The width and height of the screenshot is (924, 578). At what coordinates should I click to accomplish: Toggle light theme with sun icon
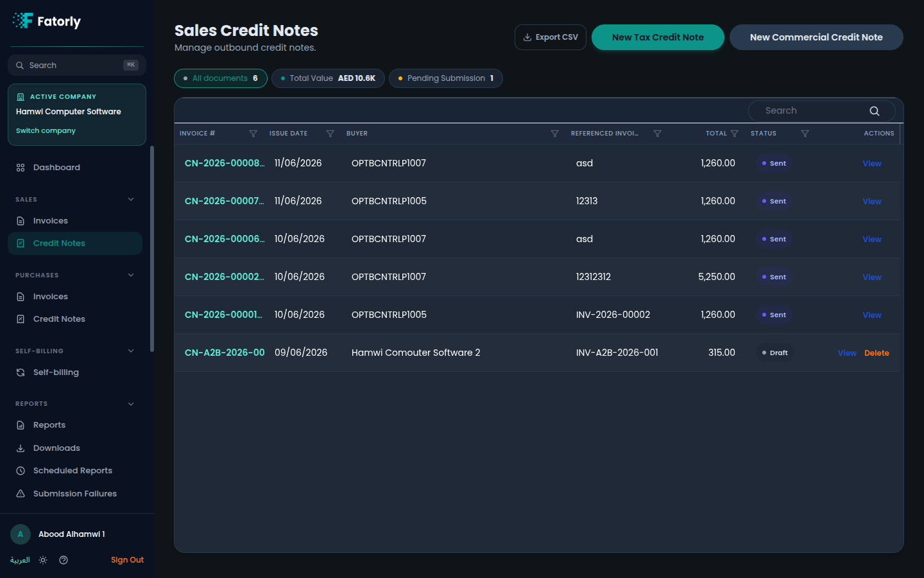pos(43,560)
